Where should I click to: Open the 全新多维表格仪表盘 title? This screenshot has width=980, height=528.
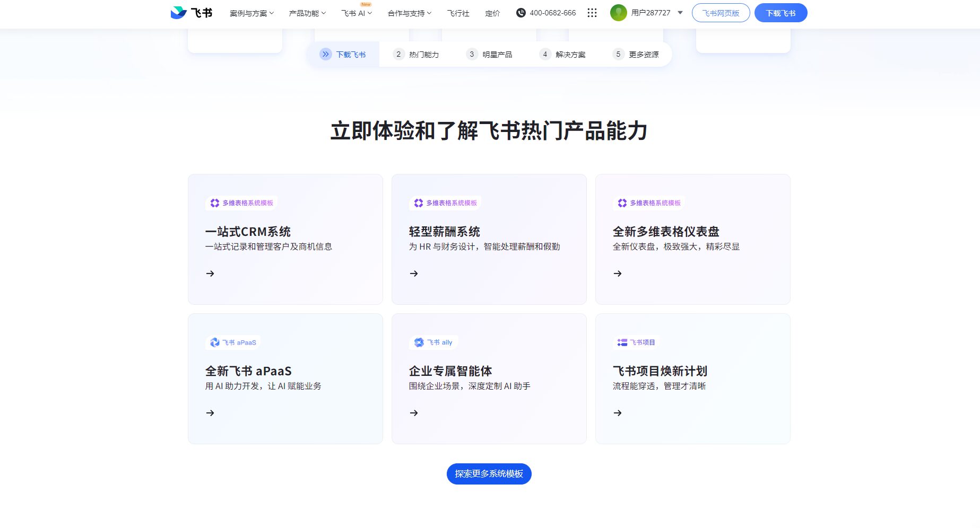pyautogui.click(x=666, y=232)
